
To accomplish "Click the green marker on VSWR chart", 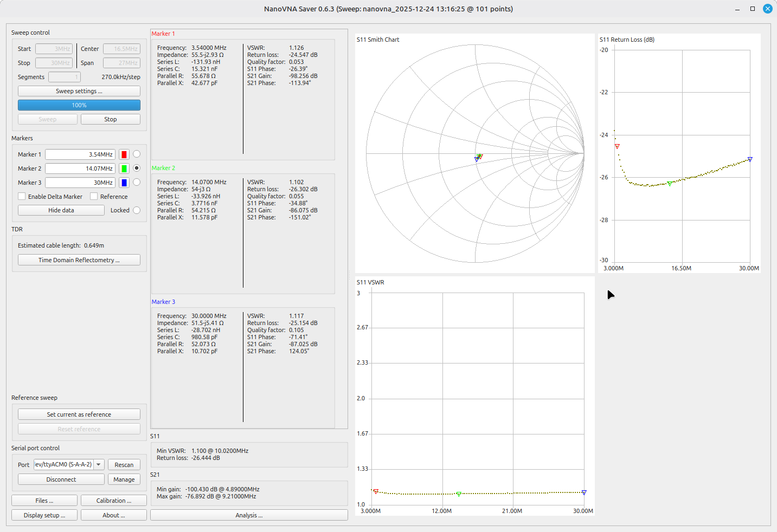I will 459,494.
